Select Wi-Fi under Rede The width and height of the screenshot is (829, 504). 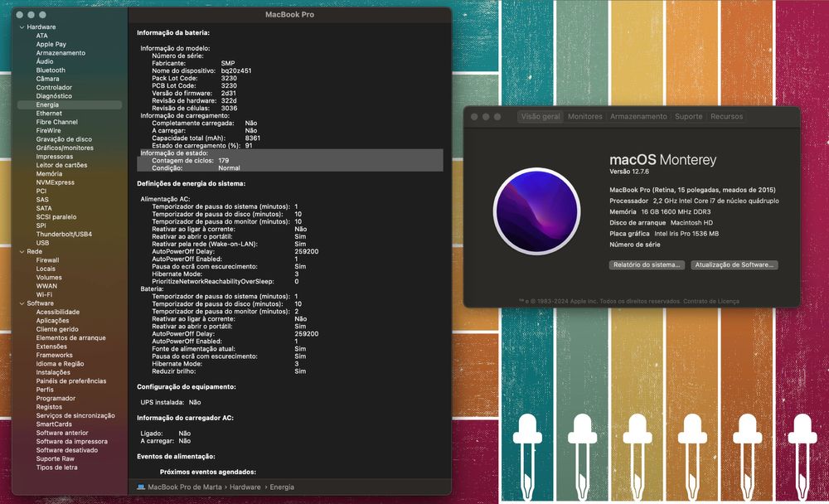click(x=44, y=294)
